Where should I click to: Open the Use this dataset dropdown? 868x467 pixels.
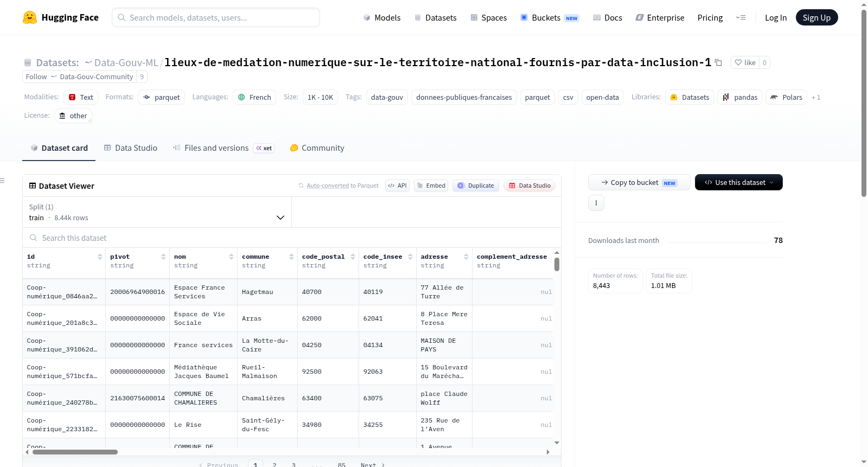coord(739,182)
